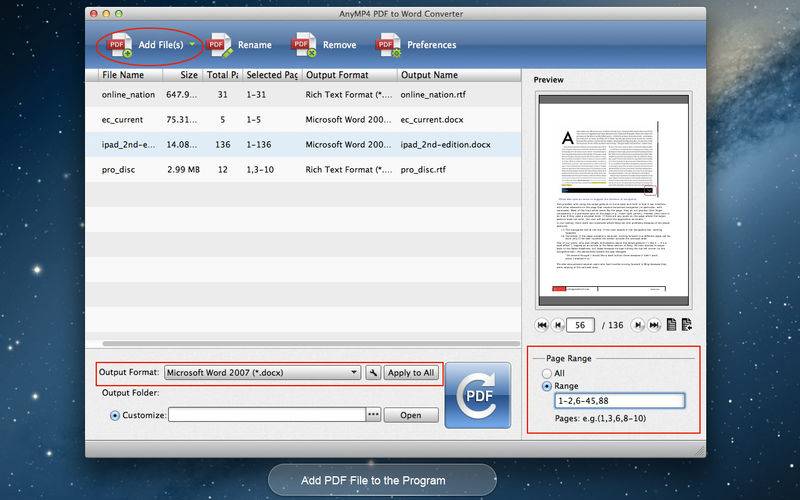Image resolution: width=800 pixels, height=500 pixels.
Task: Select the ec_current file row
Action: coord(303,119)
